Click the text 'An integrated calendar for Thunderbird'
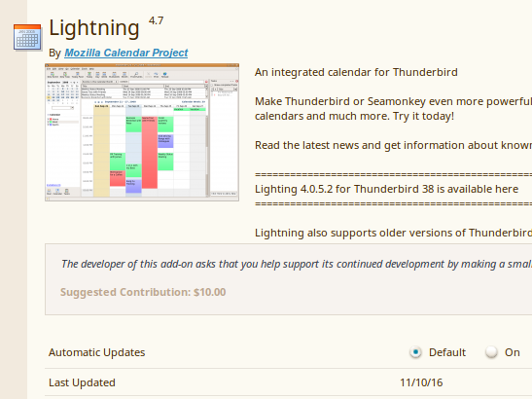The width and height of the screenshot is (532, 399). pos(356,72)
